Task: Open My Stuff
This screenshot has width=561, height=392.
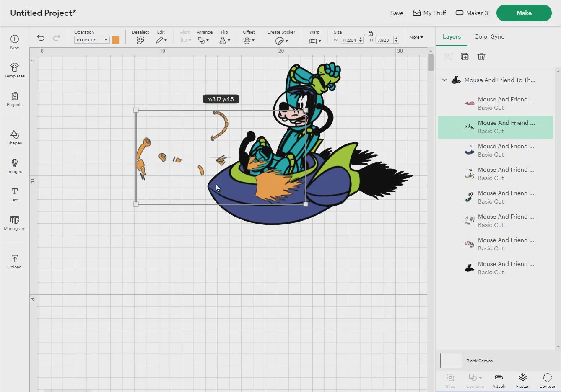Action: click(429, 13)
